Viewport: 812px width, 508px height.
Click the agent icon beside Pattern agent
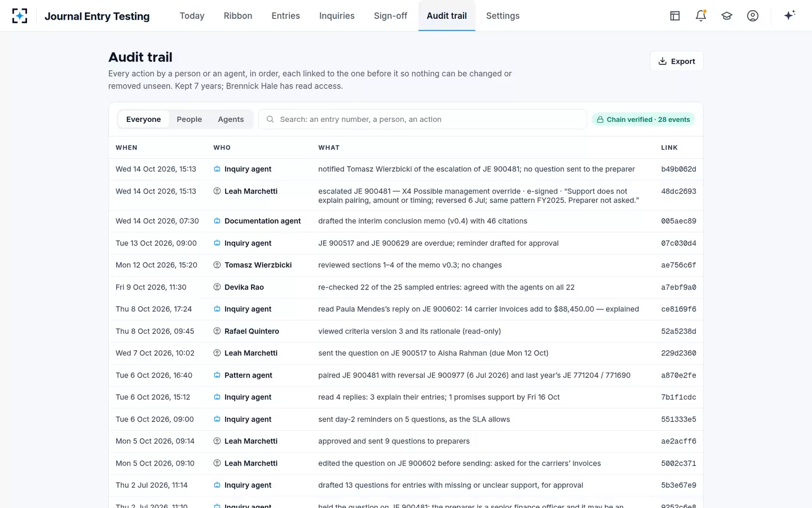pyautogui.click(x=217, y=375)
